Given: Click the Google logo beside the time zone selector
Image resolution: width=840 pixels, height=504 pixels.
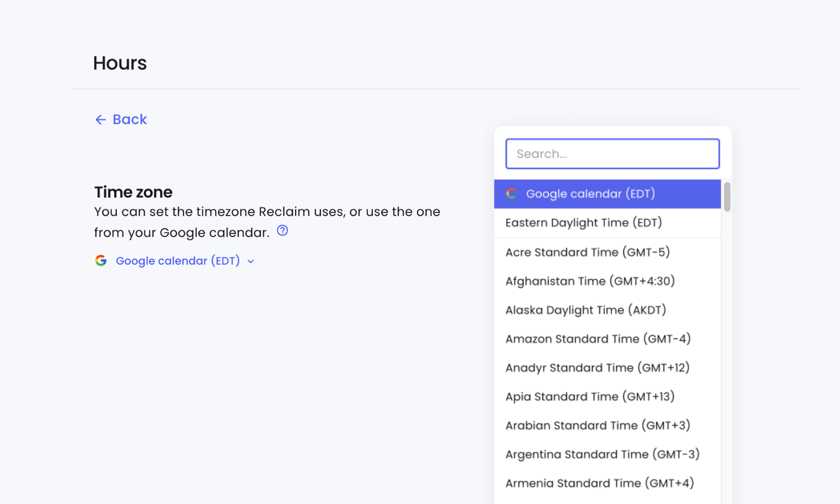Looking at the screenshot, I should pos(101,261).
